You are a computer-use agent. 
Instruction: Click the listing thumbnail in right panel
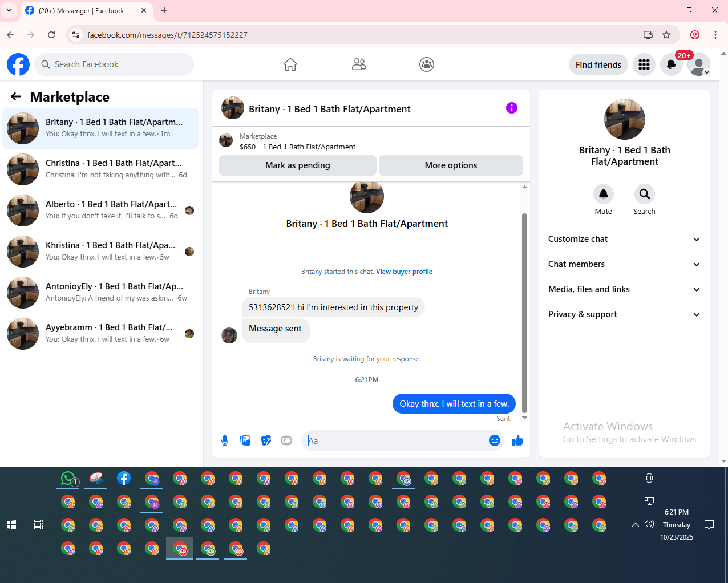(625, 119)
